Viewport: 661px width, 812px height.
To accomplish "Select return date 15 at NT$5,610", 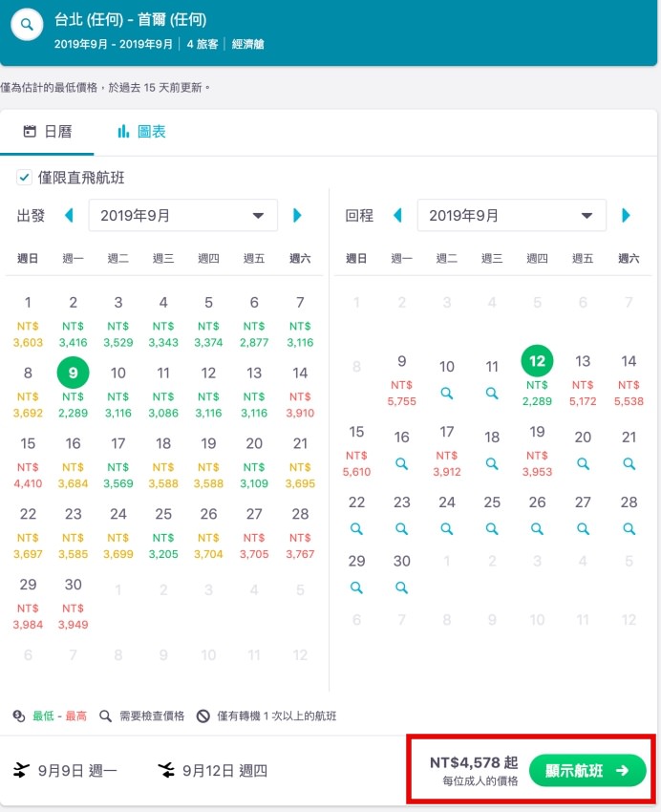I will (x=356, y=450).
